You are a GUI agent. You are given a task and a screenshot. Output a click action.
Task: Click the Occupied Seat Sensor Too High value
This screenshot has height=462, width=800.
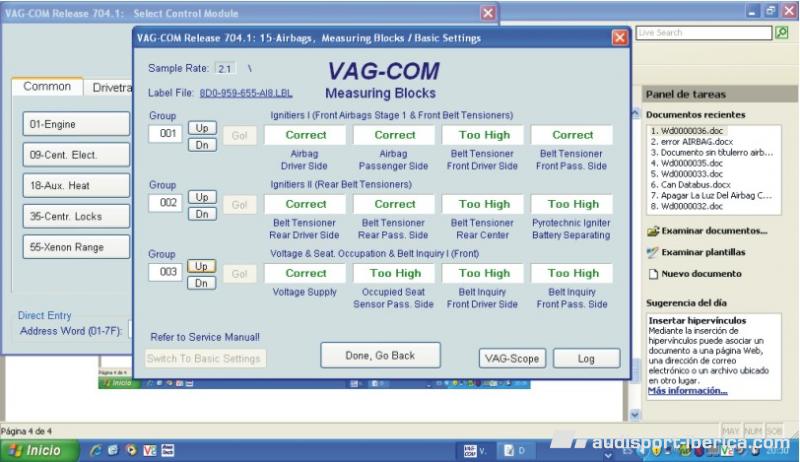394,273
